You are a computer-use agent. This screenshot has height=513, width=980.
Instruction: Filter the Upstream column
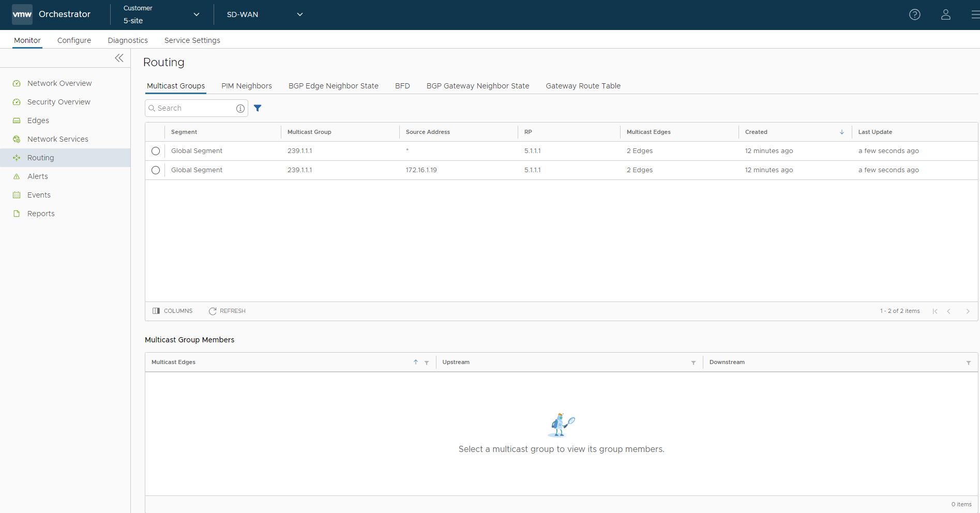pos(693,363)
